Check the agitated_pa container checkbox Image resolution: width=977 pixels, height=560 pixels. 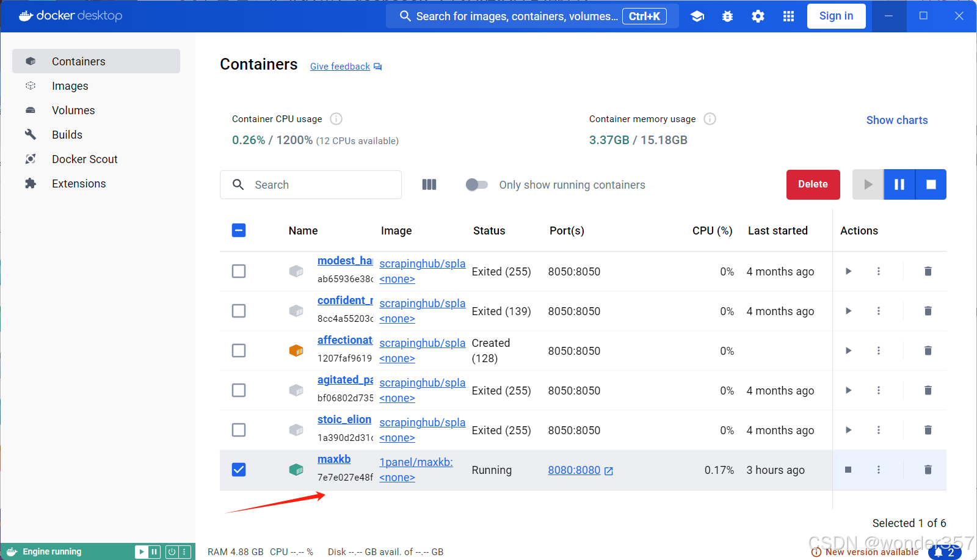[x=239, y=390]
